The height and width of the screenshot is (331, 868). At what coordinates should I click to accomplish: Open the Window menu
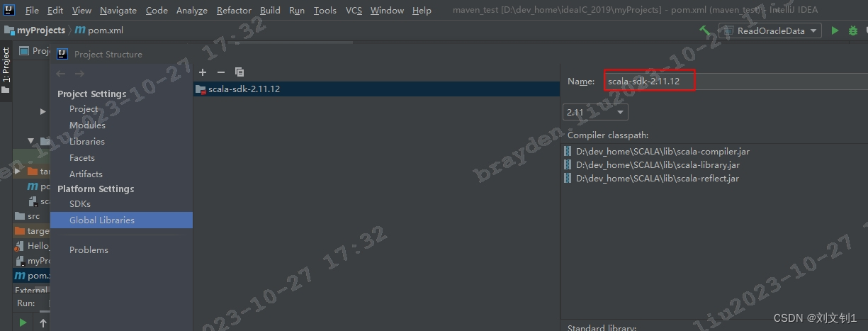tap(387, 11)
